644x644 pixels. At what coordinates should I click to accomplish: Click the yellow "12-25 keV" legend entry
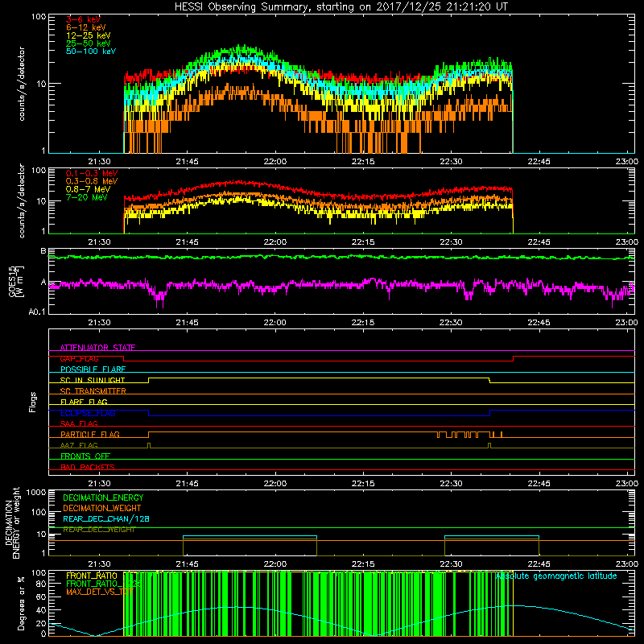click(88, 35)
